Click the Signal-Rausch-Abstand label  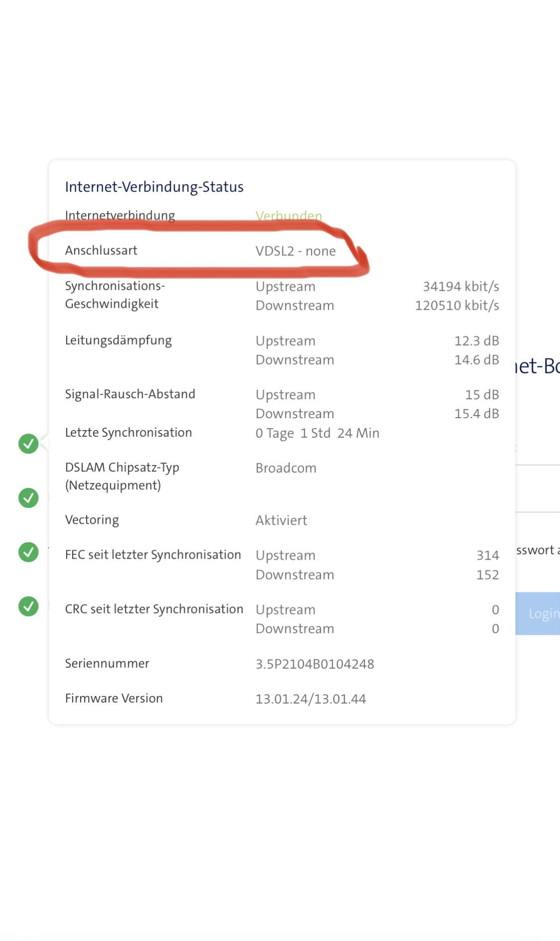point(130,394)
